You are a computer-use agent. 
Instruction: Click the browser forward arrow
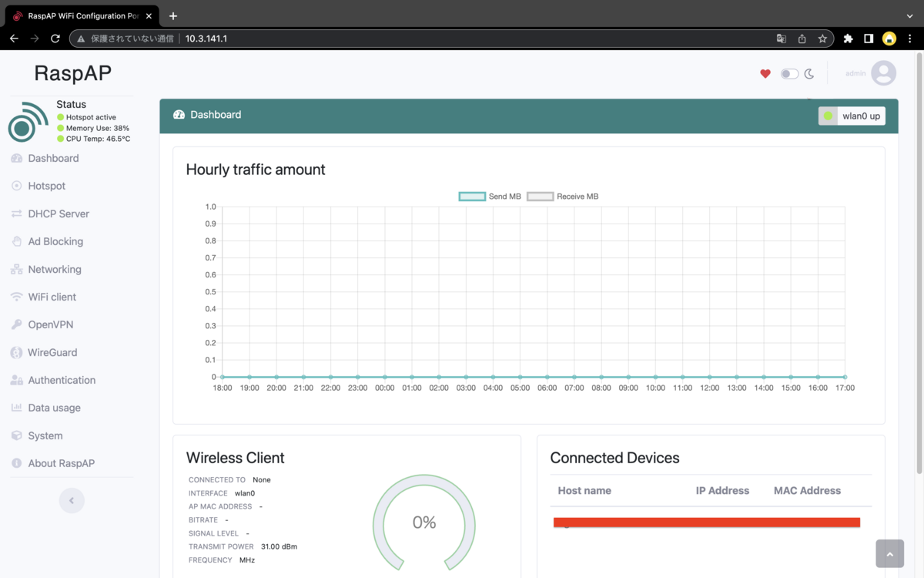[x=35, y=39]
